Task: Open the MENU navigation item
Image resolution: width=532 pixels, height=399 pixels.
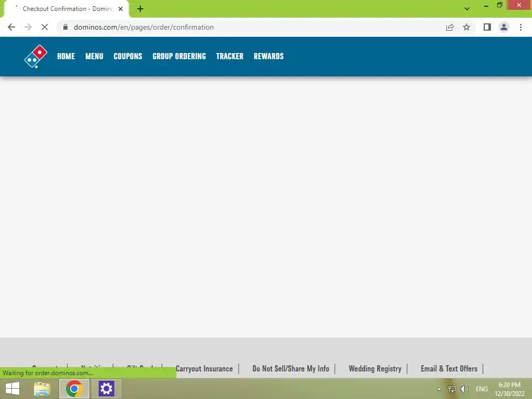Action: coord(94,56)
